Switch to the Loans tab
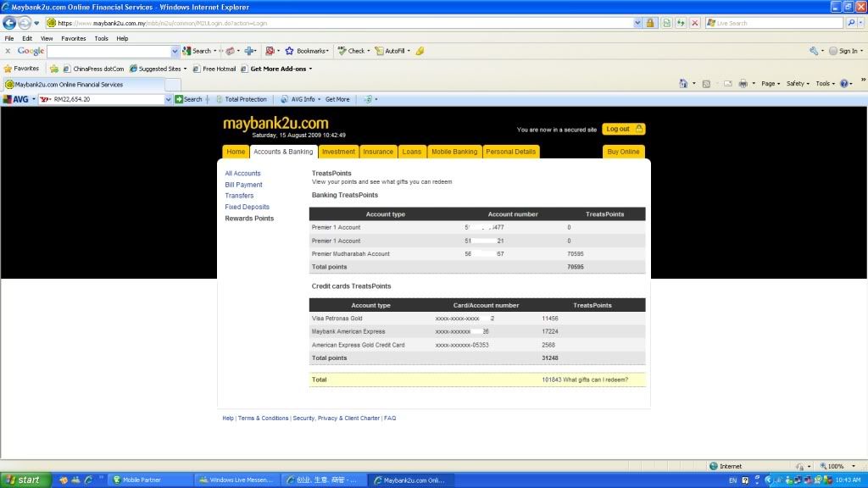 (411, 152)
